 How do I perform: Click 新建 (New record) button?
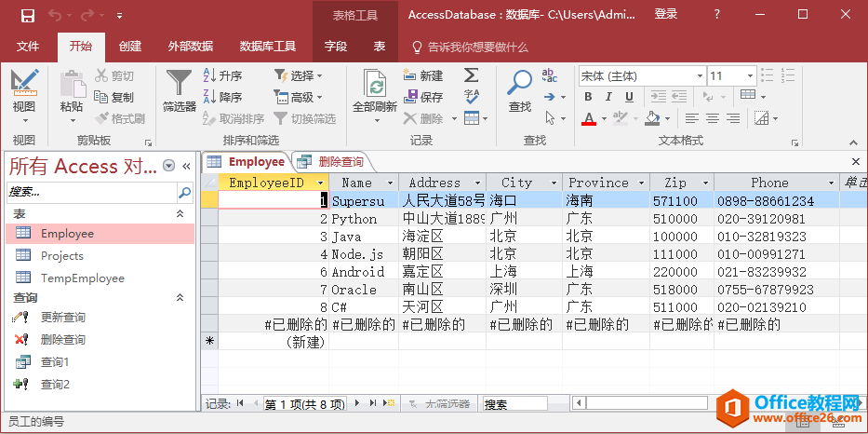423,76
